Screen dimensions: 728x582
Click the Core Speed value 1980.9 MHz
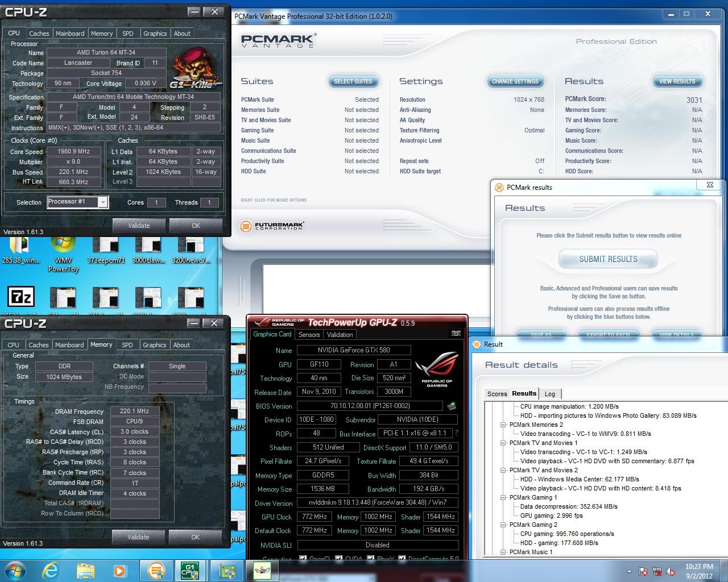(x=74, y=152)
